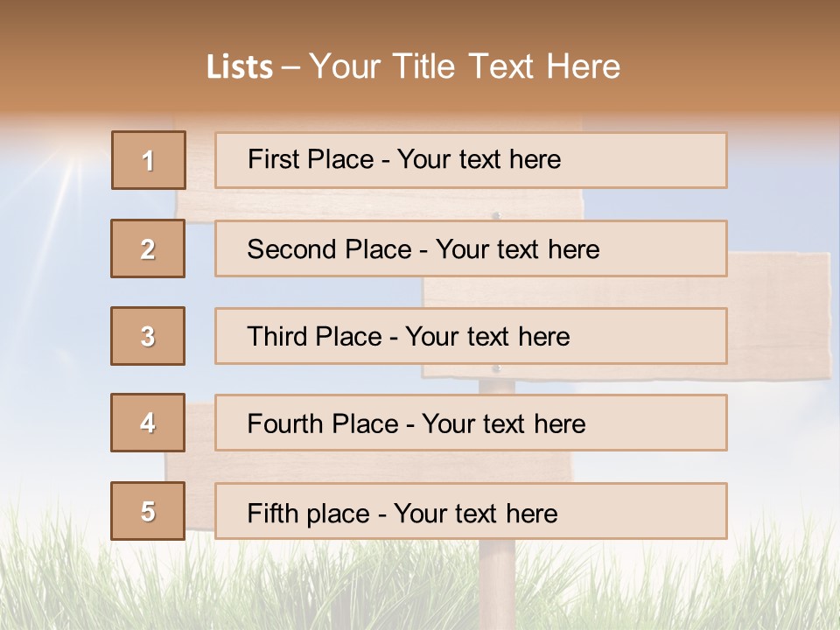Select the 'Fourth Place' text box
The width and height of the screenshot is (840, 630).
pyautogui.click(x=471, y=423)
